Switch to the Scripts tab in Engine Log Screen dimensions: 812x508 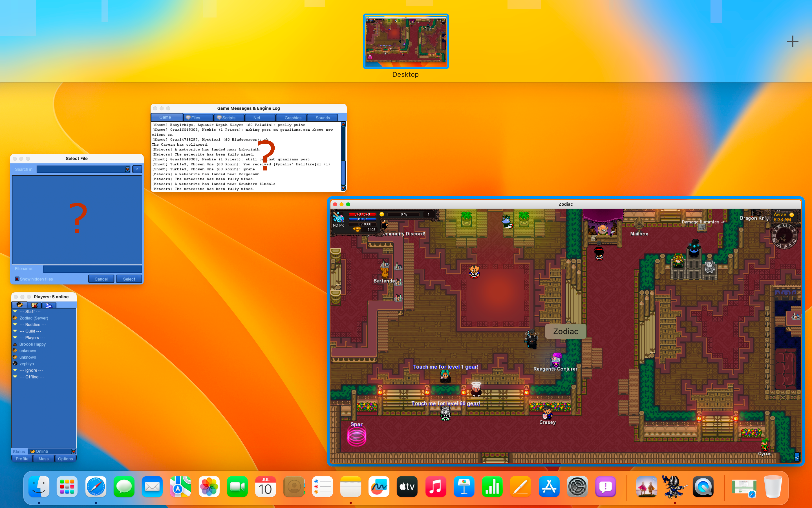click(x=229, y=118)
